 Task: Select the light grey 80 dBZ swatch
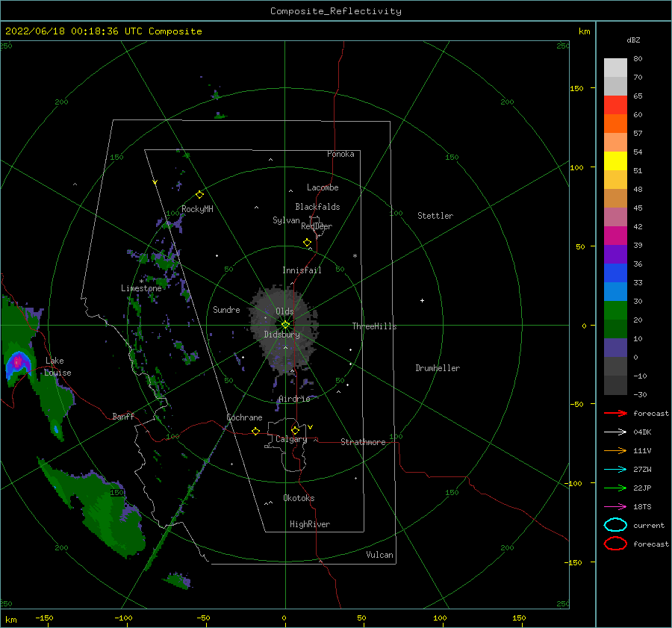615,67
